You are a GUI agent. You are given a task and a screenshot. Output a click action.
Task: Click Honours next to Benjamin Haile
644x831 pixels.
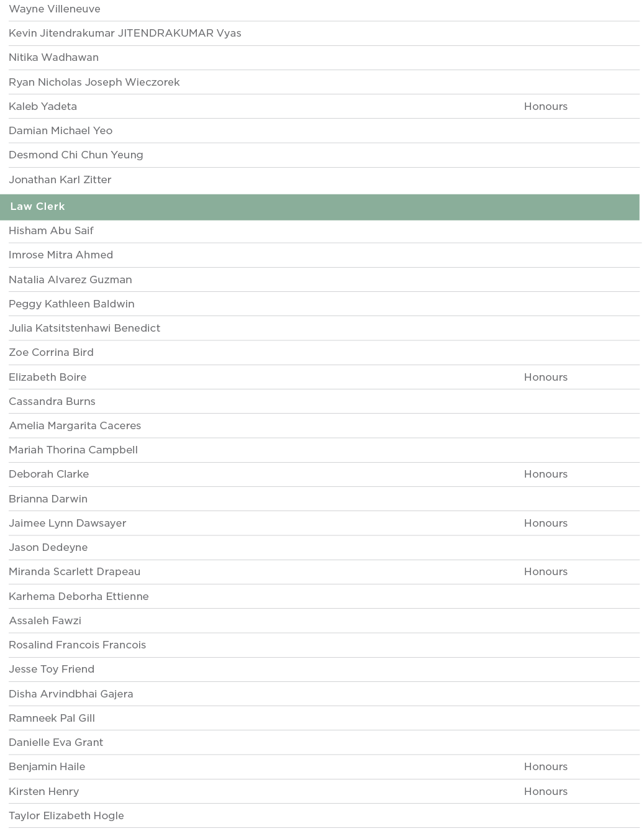(545, 767)
